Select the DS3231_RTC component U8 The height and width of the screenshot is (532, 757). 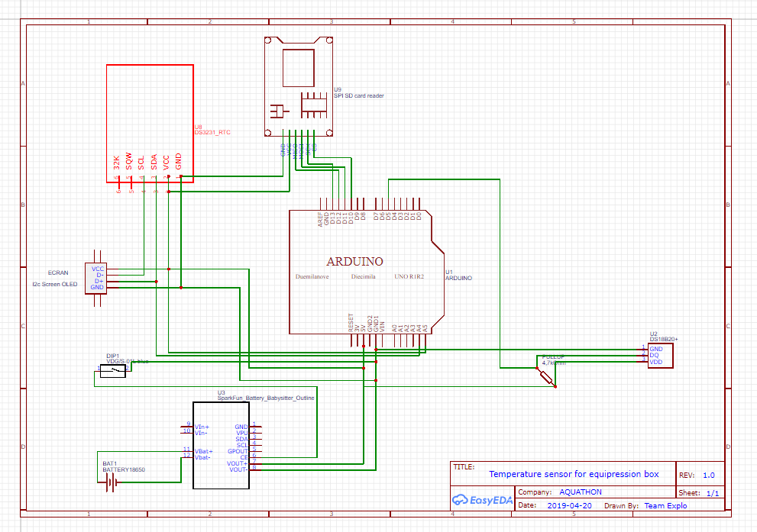[x=150, y=122]
